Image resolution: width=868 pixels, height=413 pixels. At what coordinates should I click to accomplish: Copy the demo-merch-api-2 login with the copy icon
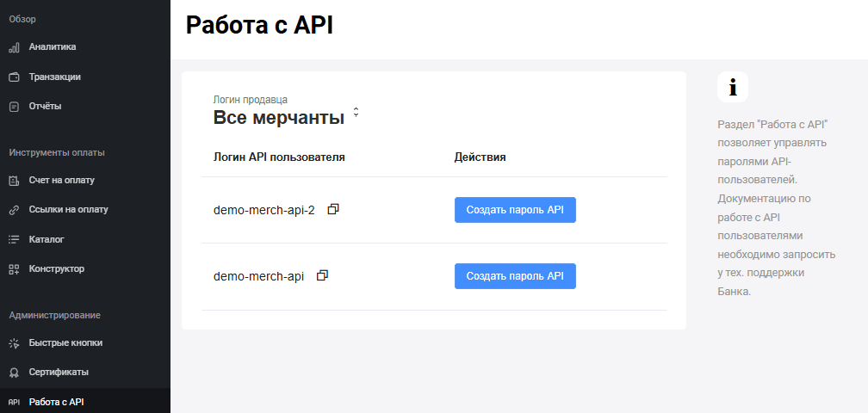(x=333, y=209)
